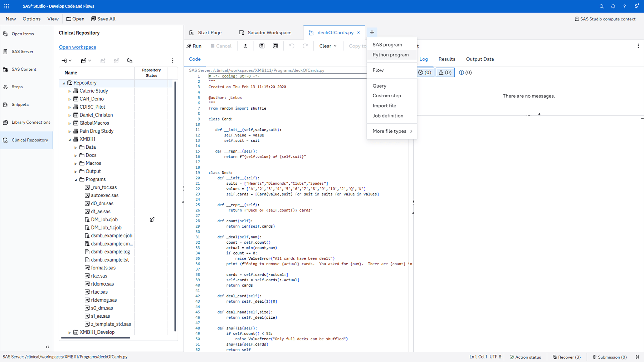Collapse the Clinical Repository navigation pane

47,347
